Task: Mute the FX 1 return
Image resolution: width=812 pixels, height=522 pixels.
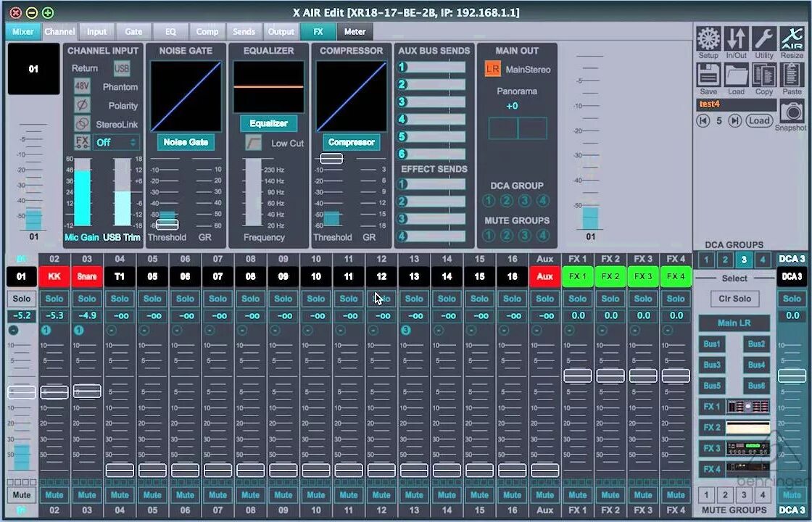Action: click(577, 494)
